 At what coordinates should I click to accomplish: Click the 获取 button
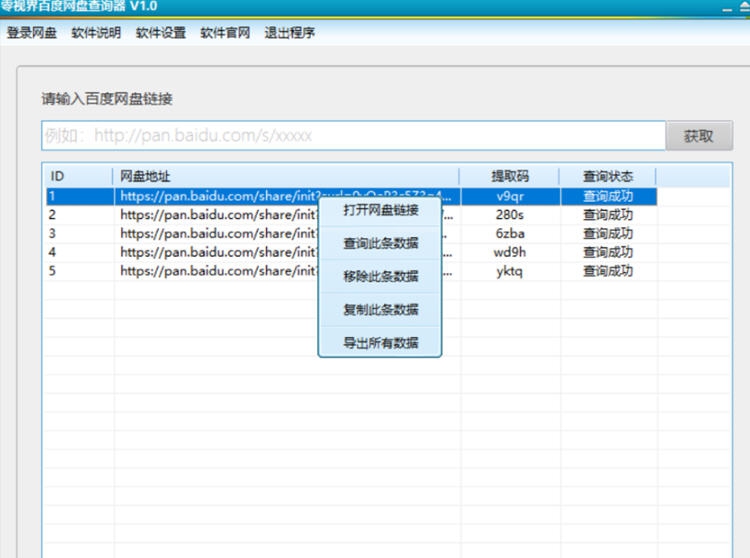point(699,136)
